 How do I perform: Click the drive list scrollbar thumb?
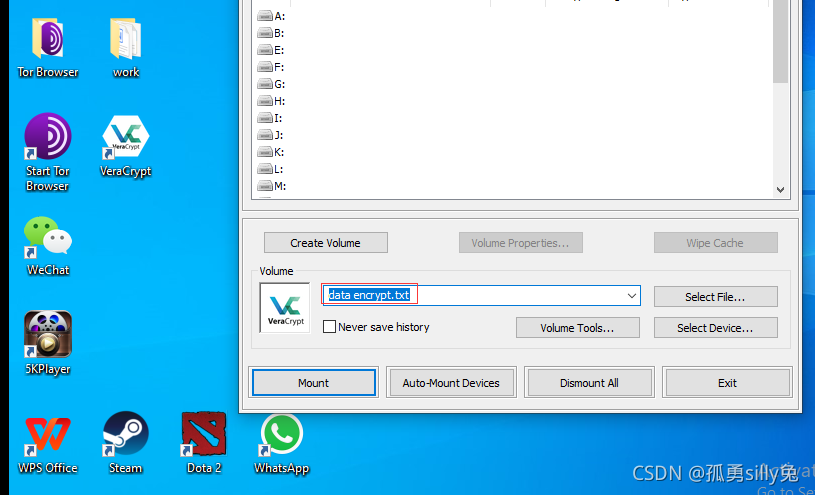click(x=780, y=42)
